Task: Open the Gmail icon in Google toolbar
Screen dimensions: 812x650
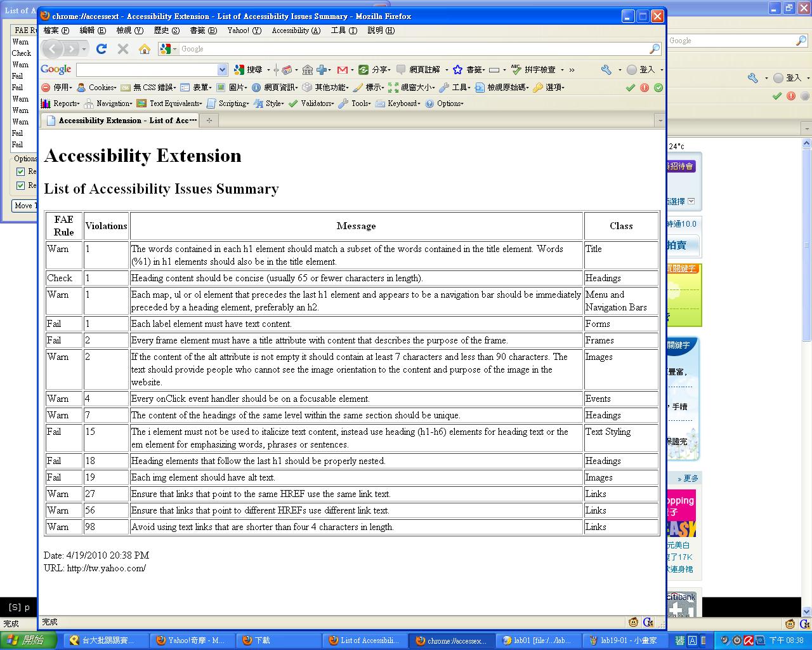Action: (343, 70)
